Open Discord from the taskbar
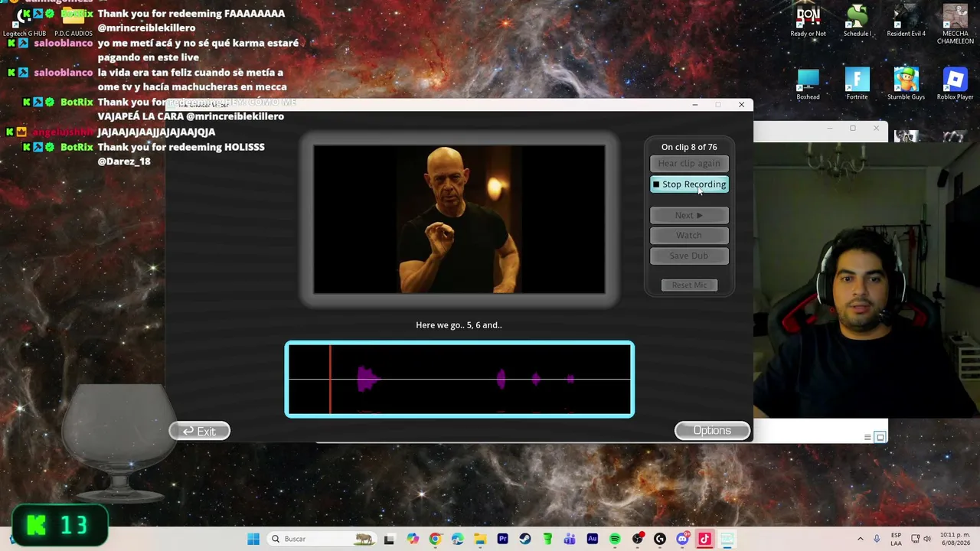 682,539
